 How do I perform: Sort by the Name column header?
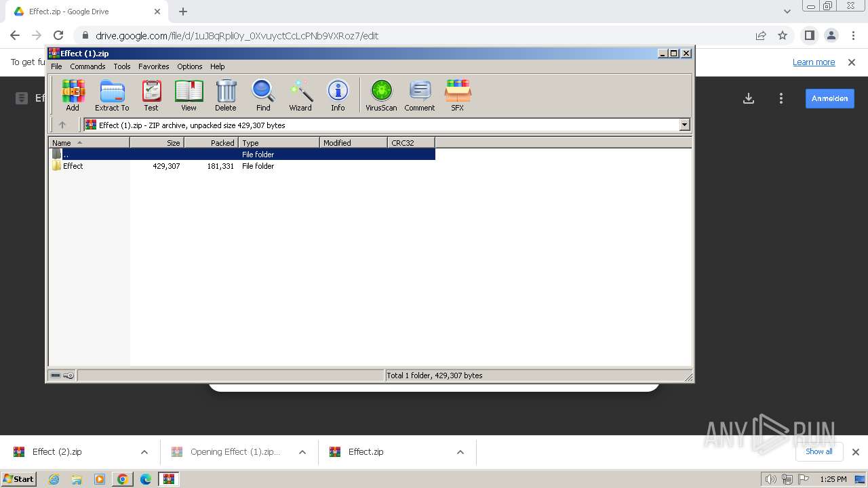(89, 142)
